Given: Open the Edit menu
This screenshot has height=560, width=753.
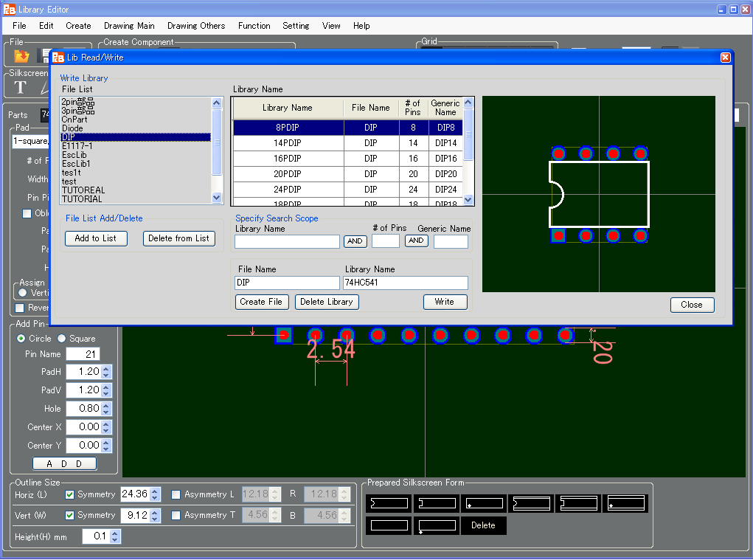Looking at the screenshot, I should [46, 26].
